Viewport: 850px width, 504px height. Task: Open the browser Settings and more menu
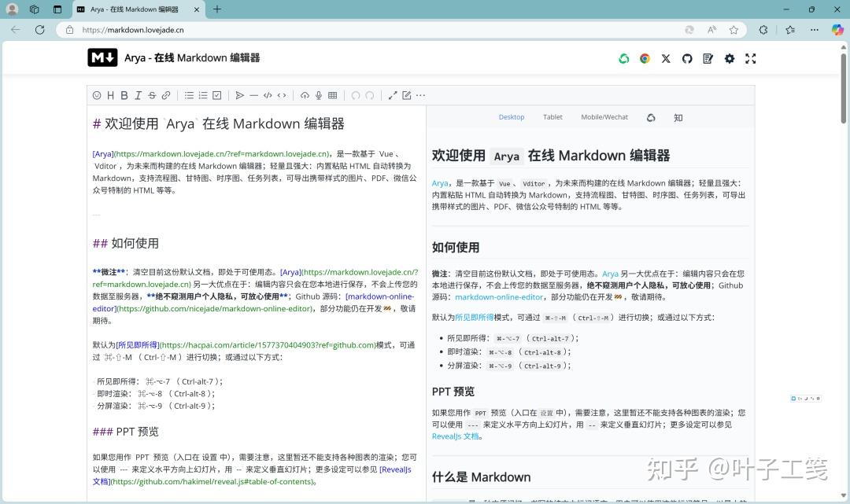(815, 30)
